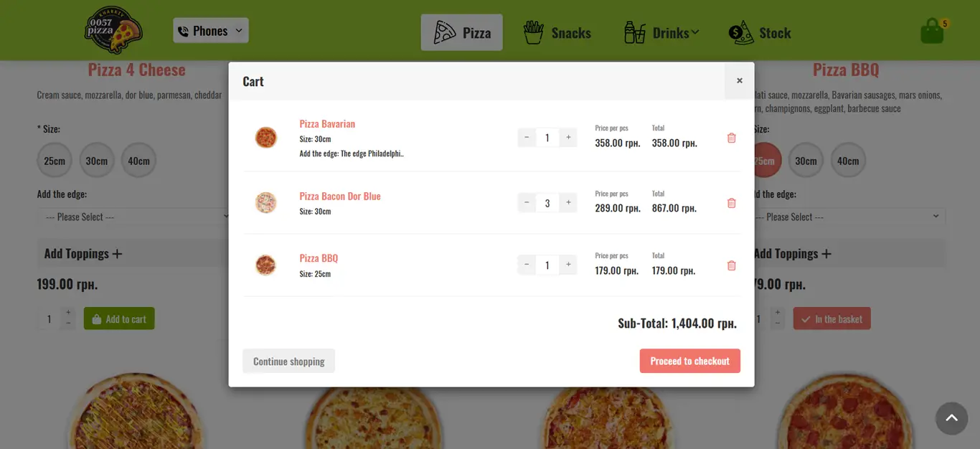Decrease Pizza Bacon Dor Blue quantity

(x=527, y=202)
